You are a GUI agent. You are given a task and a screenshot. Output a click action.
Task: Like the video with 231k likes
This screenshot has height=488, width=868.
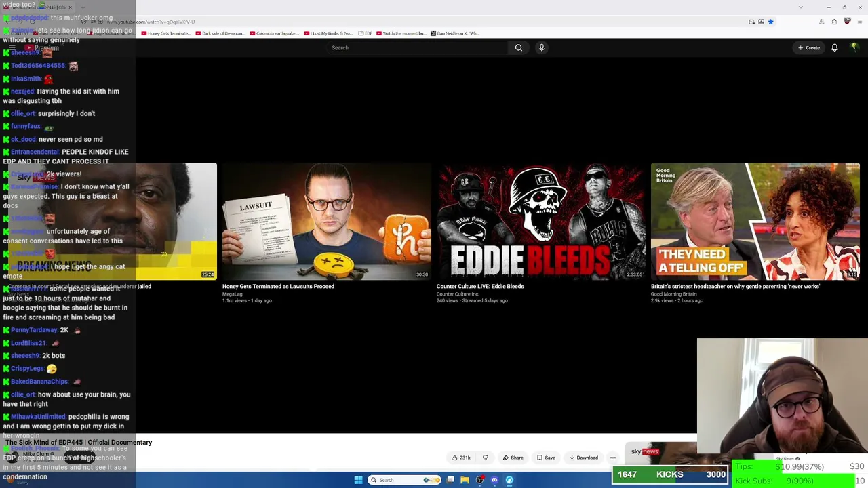461,457
